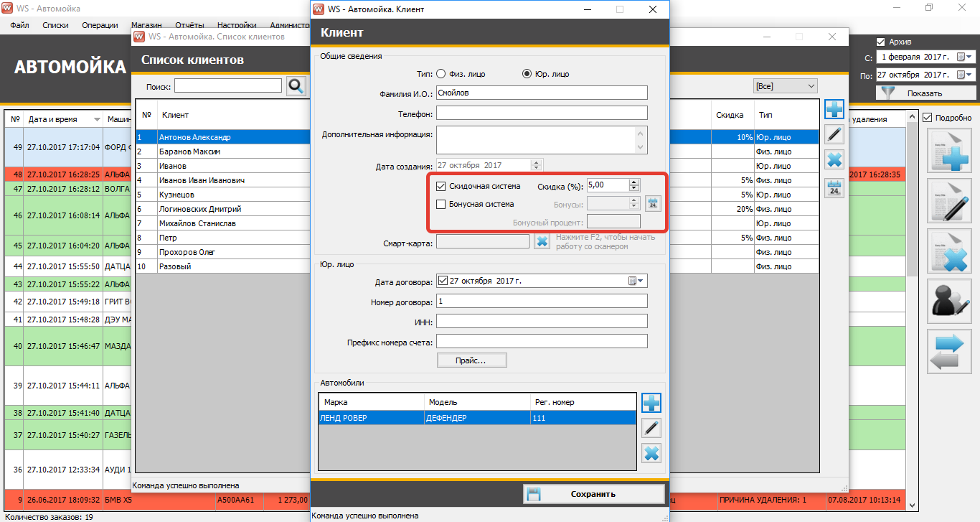Add a new client via the client list plus icon

(x=834, y=109)
